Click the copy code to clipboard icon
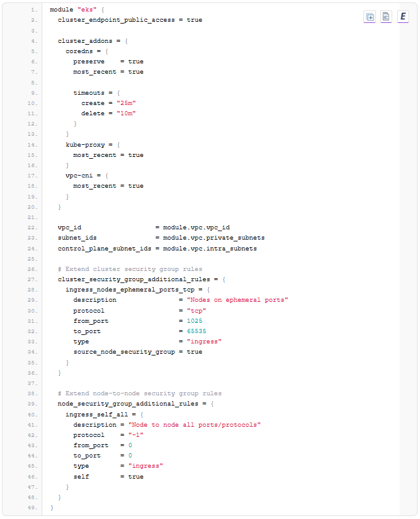 pyautogui.click(x=370, y=17)
